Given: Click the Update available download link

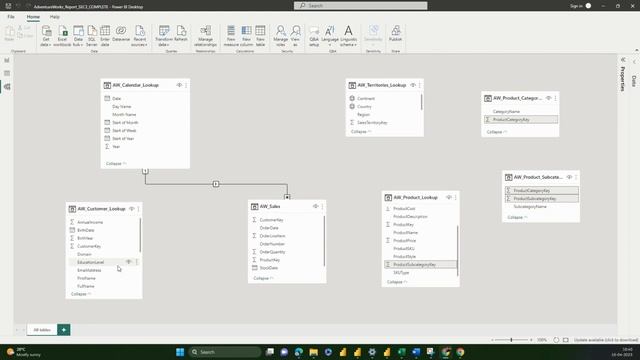Looking at the screenshot, I should (606, 340).
